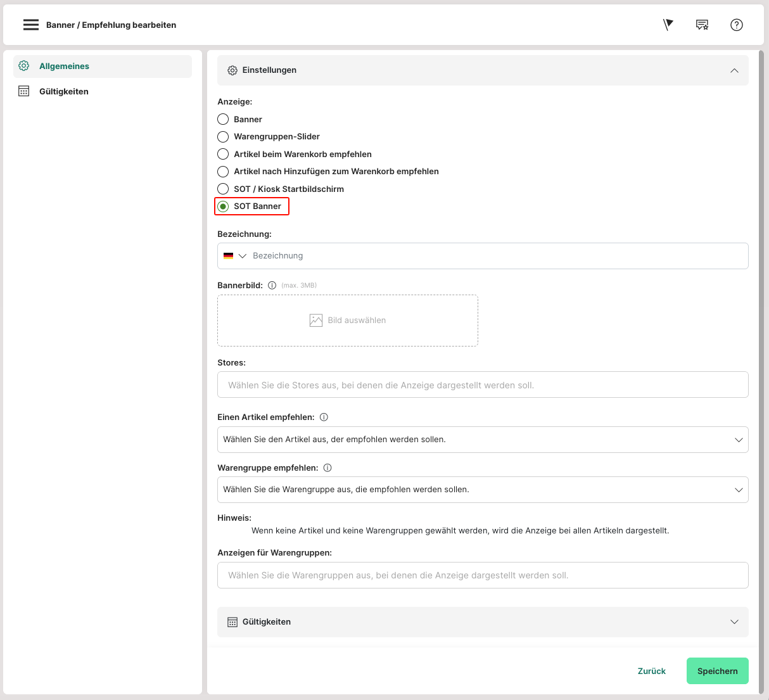769x700 pixels.
Task: Select Artikel beim Warenkorb empfehlen option
Action: pos(223,154)
